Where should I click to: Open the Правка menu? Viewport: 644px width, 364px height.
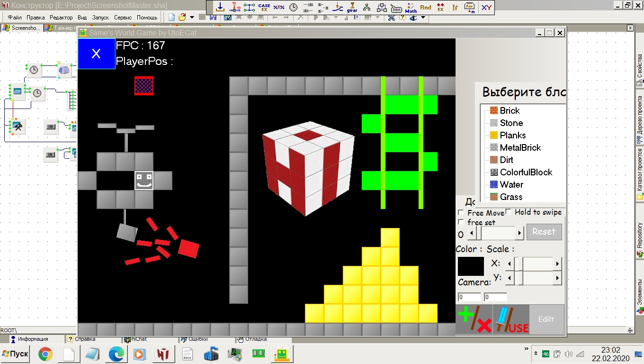(x=36, y=18)
